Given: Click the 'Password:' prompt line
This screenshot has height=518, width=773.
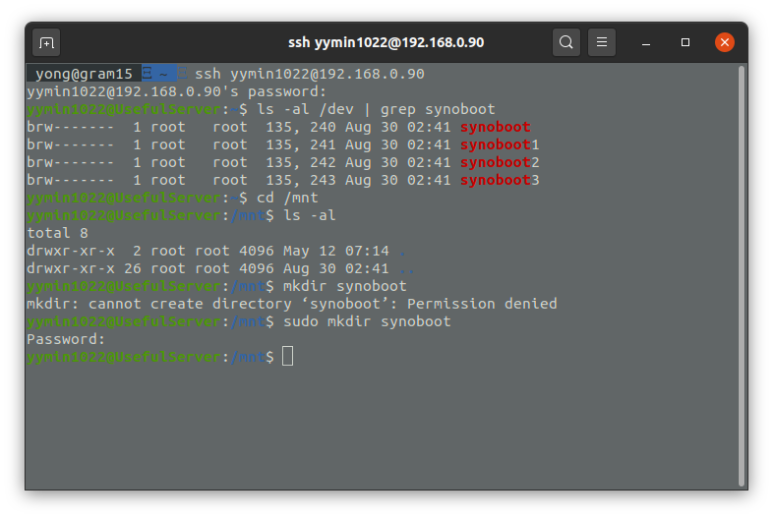Looking at the screenshot, I should pyautogui.click(x=66, y=340).
